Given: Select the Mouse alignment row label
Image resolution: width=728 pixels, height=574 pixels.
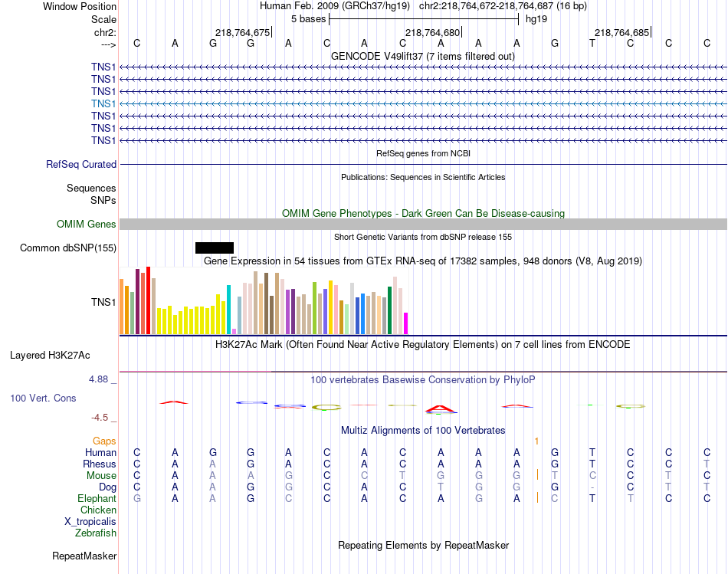Looking at the screenshot, I should (101, 476).
